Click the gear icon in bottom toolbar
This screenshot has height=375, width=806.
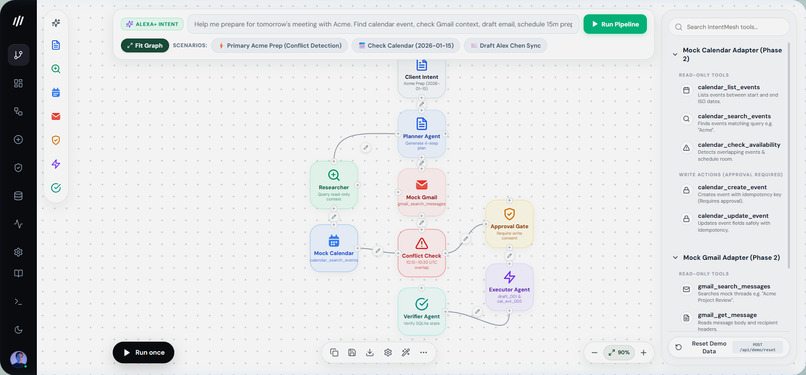tap(388, 352)
